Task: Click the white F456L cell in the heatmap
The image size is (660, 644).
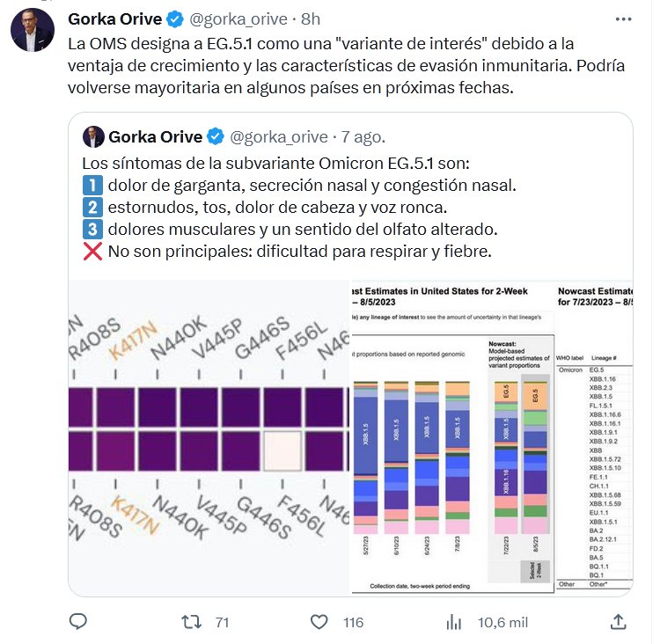Action: (x=282, y=450)
